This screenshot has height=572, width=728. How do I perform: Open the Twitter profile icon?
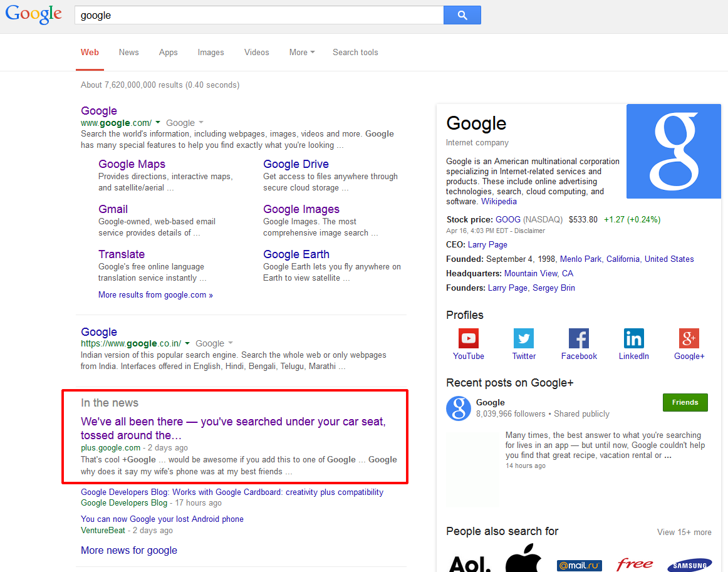click(x=524, y=338)
